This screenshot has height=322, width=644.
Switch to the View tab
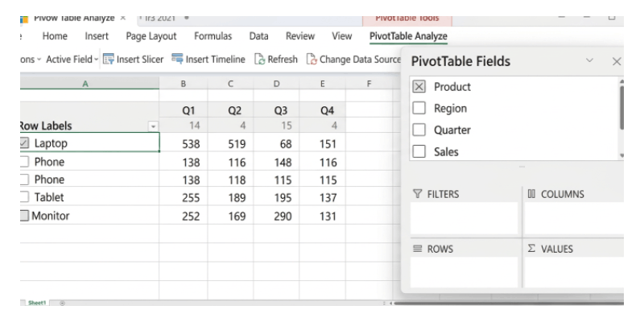[x=341, y=36]
